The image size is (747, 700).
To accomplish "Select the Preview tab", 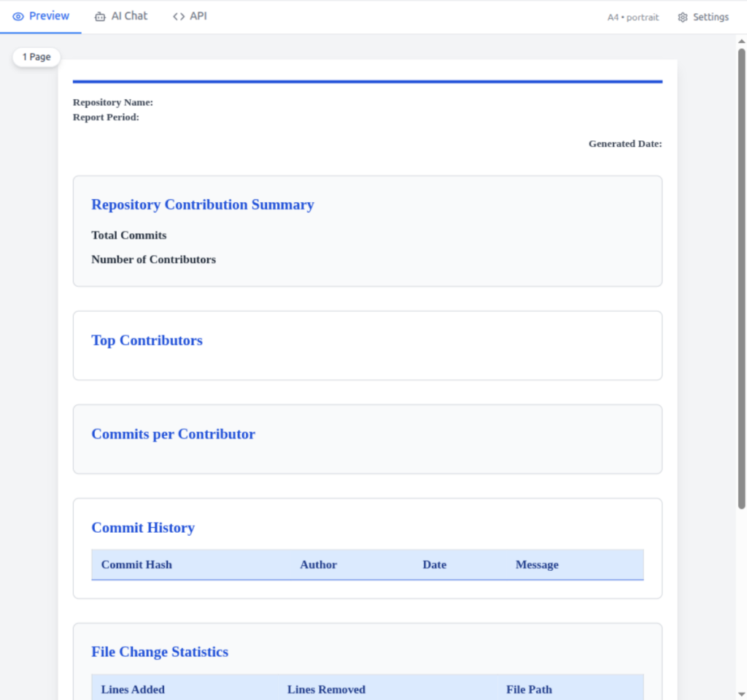I will [x=41, y=16].
